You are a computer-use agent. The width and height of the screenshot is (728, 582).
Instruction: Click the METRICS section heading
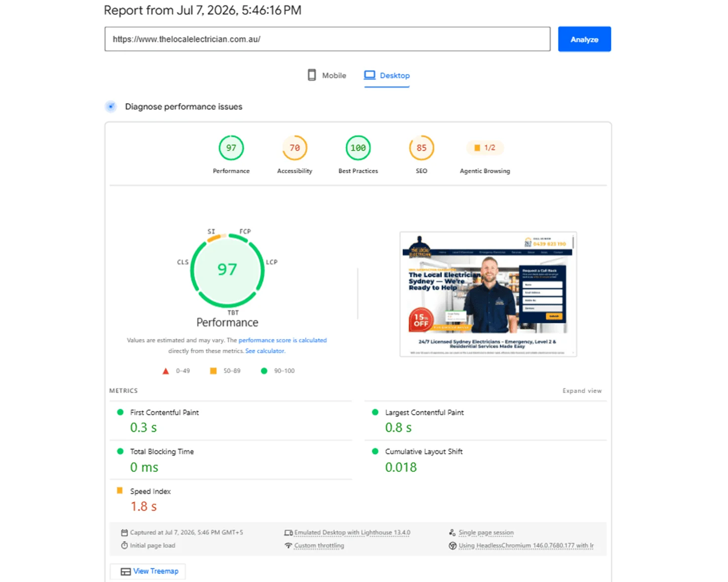point(123,390)
